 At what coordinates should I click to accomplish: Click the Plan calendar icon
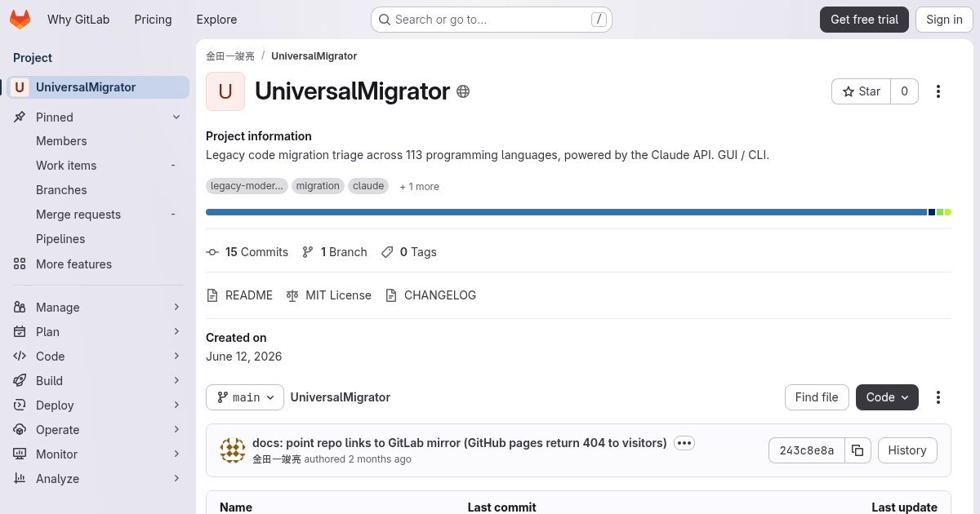point(20,332)
